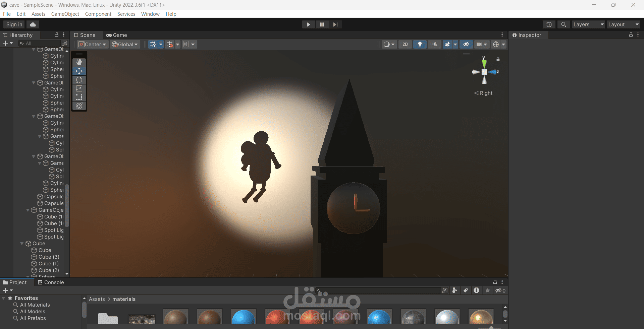Click the Project search input field

pyautogui.click(x=379, y=290)
